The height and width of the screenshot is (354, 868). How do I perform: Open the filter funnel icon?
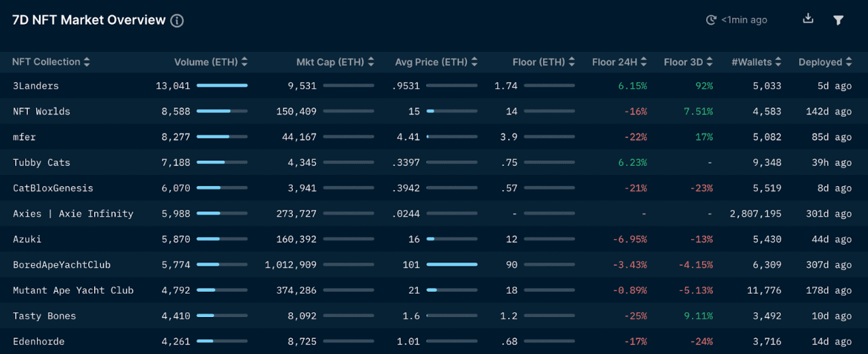[x=839, y=20]
